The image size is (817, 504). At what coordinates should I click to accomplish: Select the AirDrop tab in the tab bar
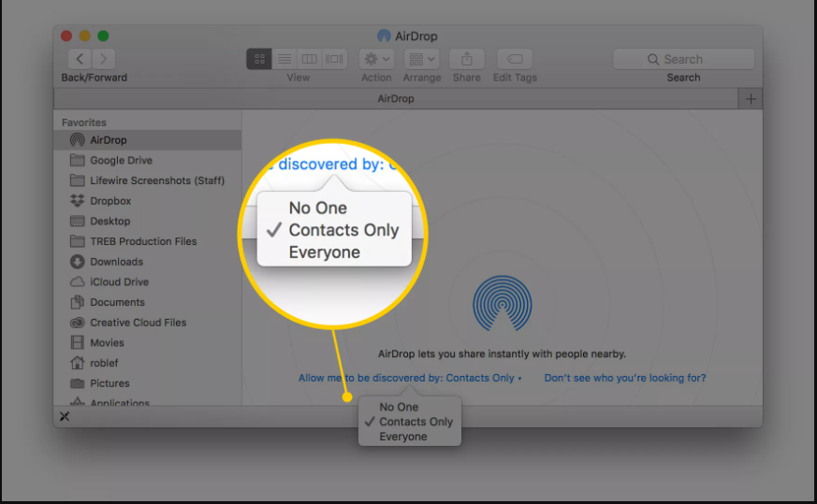tap(396, 99)
